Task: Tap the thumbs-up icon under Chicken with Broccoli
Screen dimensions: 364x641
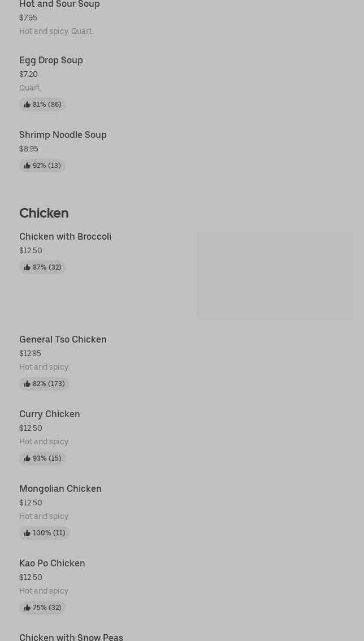Action: click(27, 267)
